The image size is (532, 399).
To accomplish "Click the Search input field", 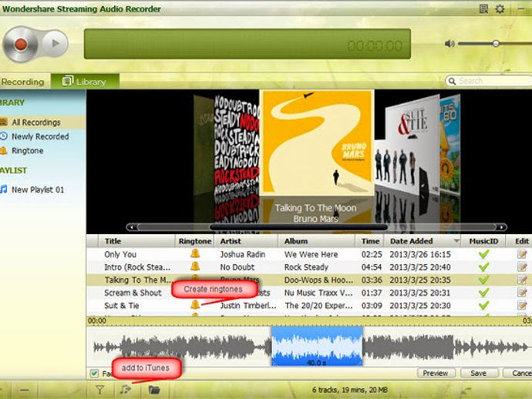I will point(489,81).
